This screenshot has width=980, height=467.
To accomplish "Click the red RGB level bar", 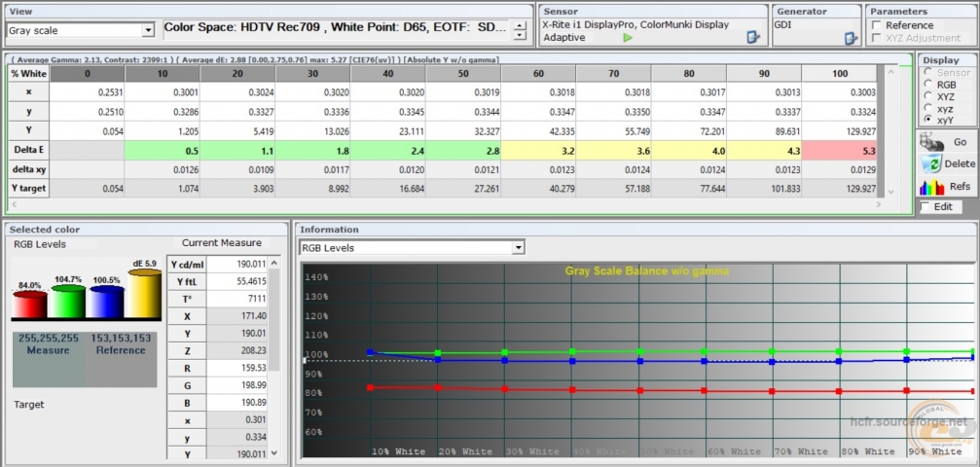I will point(29,304).
